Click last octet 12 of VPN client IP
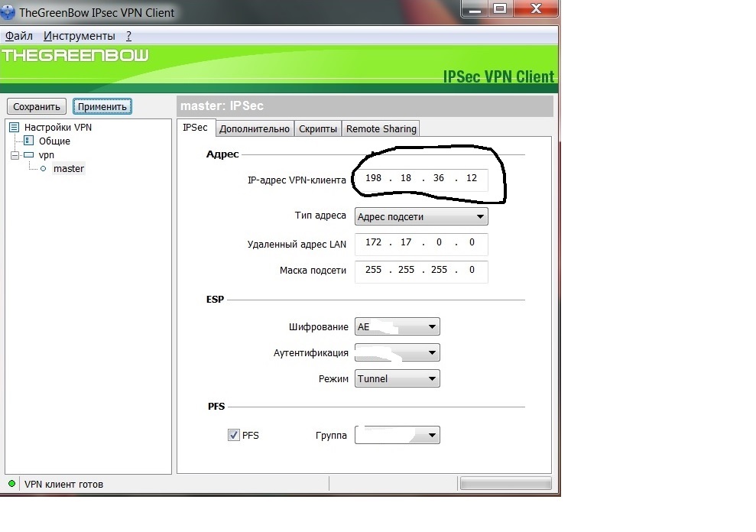Image resolution: width=756 pixels, height=532 pixels. 472,178
